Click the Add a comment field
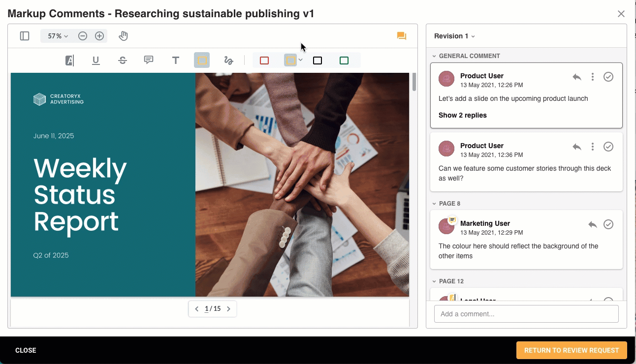Screen dimensions: 636x364 click(526, 314)
